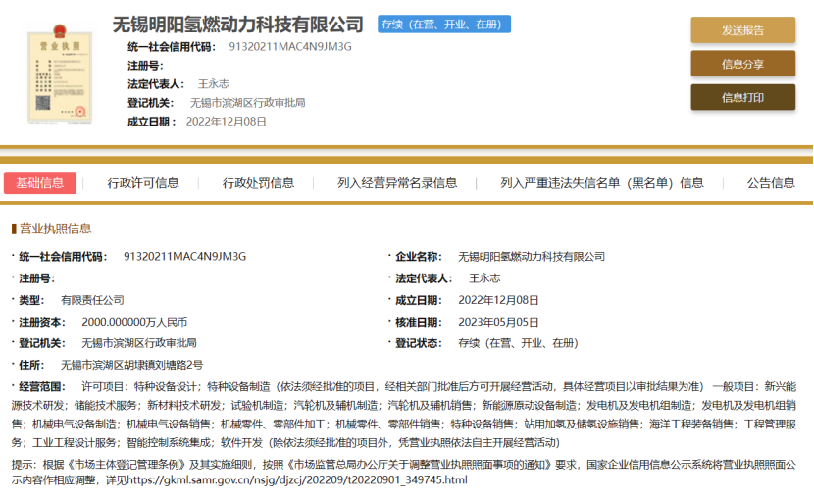Viewport: 814px width, 504px height.
Task: Click the header credit code 91320211MAC4N9JM3G
Action: (289, 46)
